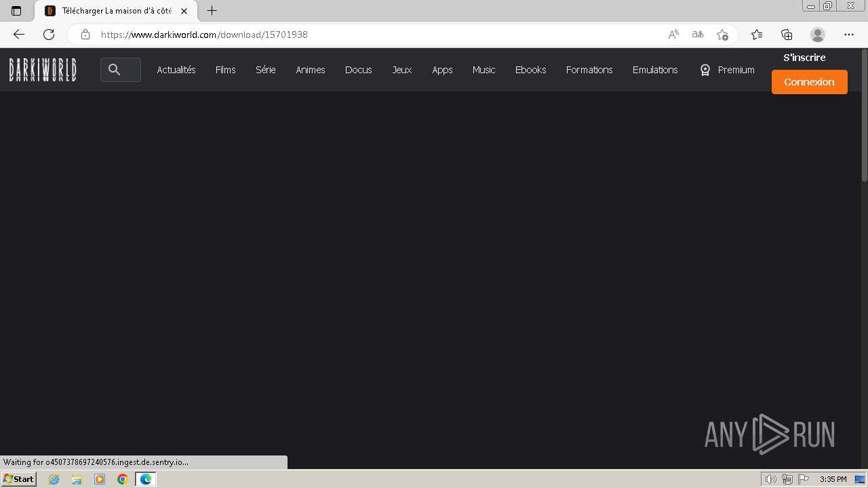Click the Darkiworld logo
This screenshot has width=868, height=488.
tap(43, 70)
